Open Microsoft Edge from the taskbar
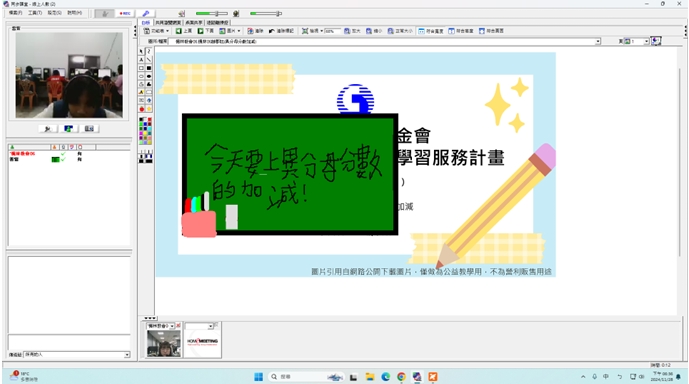This screenshot has width=689, height=384. pyautogui.click(x=385, y=377)
